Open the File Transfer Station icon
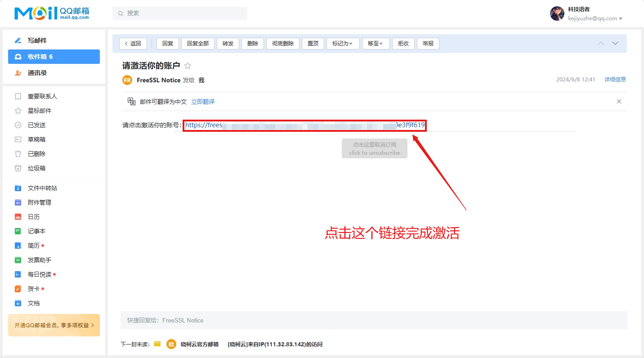Viewport: 644px width, 358px height. click(18, 188)
